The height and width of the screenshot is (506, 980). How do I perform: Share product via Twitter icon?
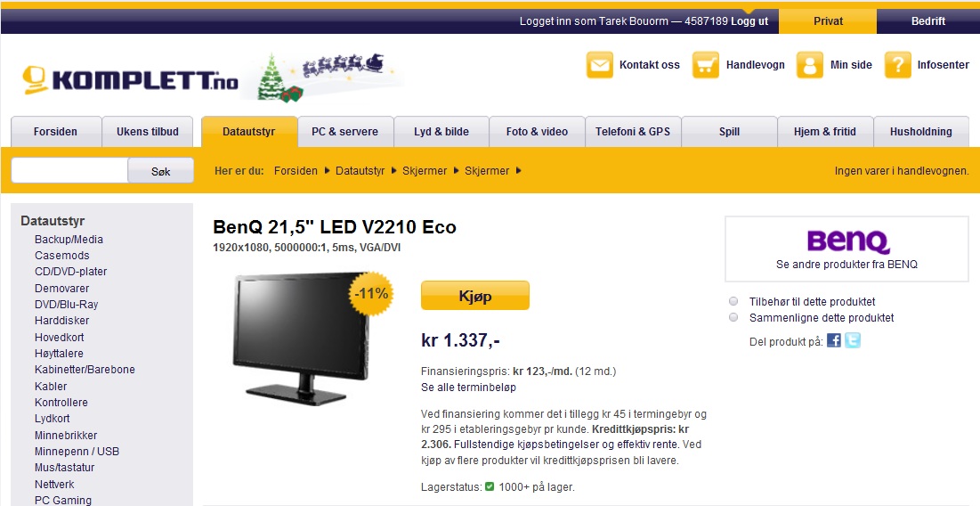(x=853, y=340)
